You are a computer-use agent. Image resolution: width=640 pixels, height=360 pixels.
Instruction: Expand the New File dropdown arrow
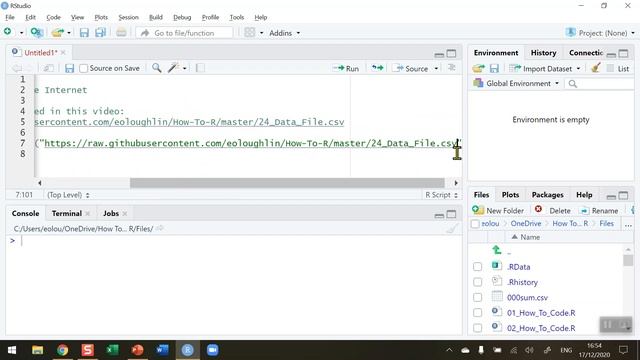pyautogui.click(x=22, y=33)
